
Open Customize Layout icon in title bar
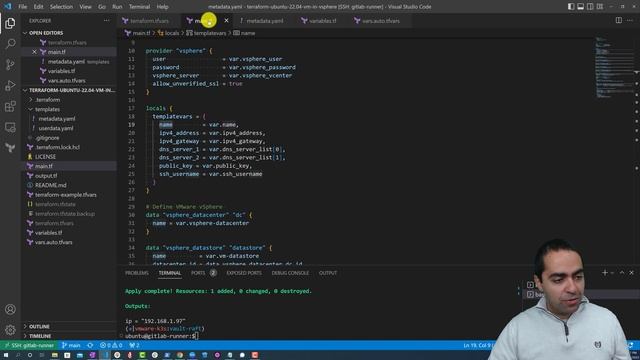[x=600, y=7]
